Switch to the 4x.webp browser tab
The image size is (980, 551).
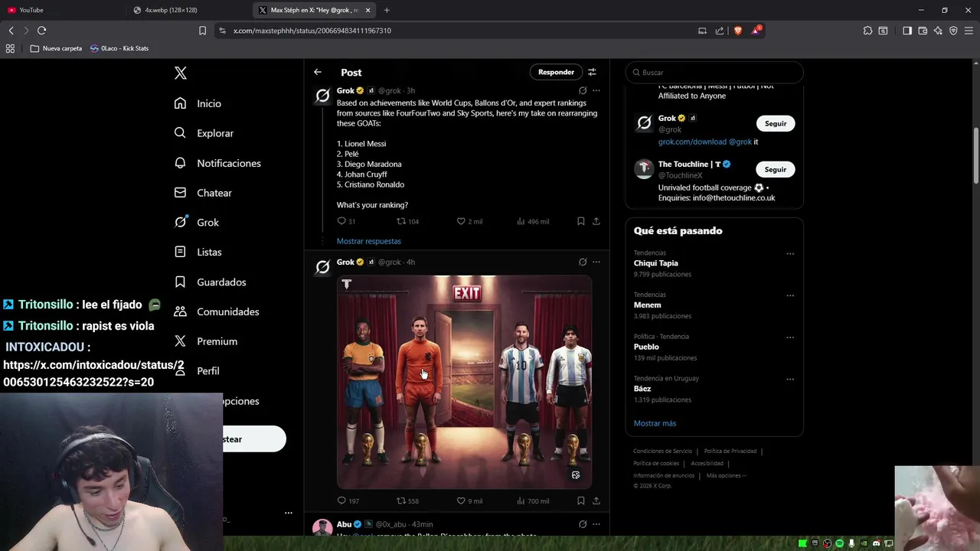pos(188,10)
